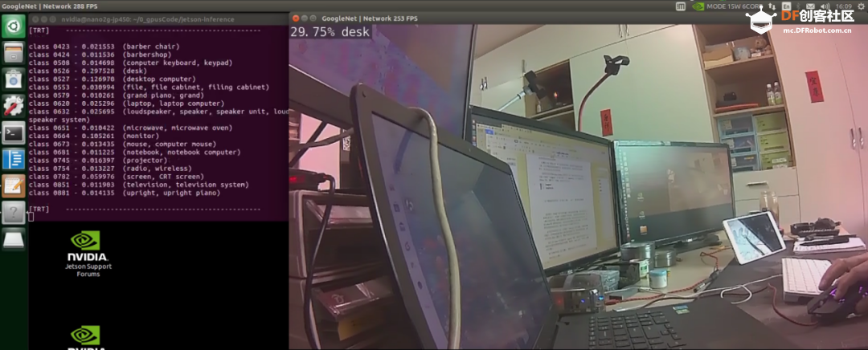Open the Terminal icon in the launcher

[14, 132]
